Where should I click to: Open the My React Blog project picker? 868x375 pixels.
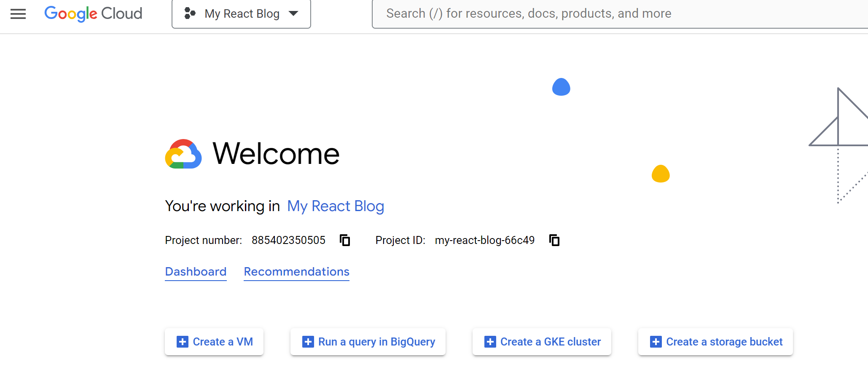pyautogui.click(x=241, y=14)
